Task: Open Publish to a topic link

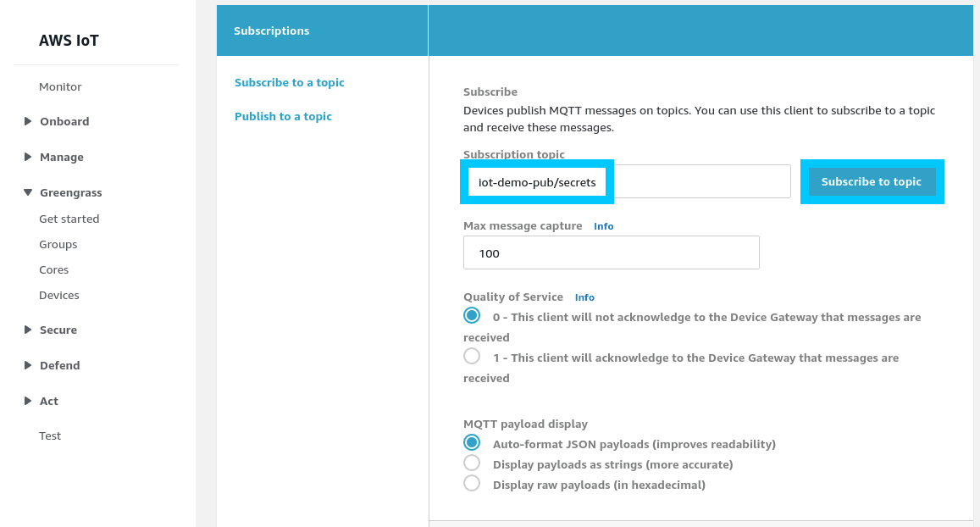Action: (x=283, y=116)
